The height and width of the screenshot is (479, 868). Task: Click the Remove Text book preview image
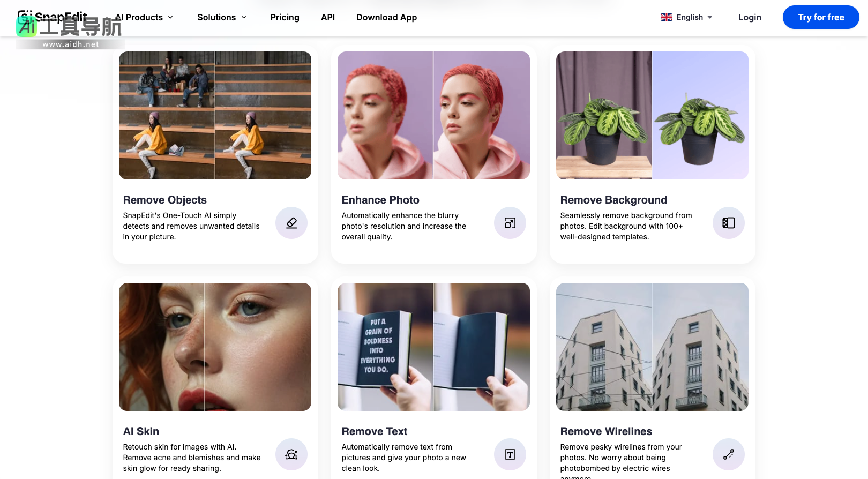point(433,347)
